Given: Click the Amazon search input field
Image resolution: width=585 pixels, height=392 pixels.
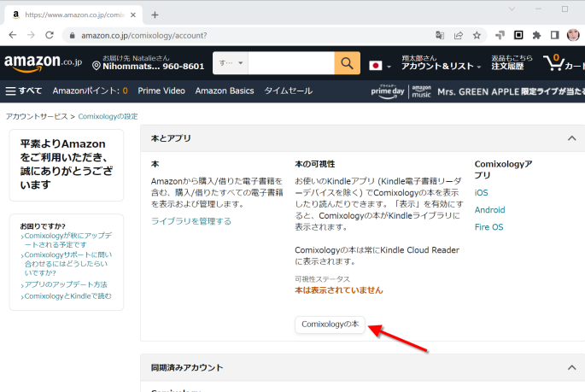Looking at the screenshot, I should [x=291, y=63].
